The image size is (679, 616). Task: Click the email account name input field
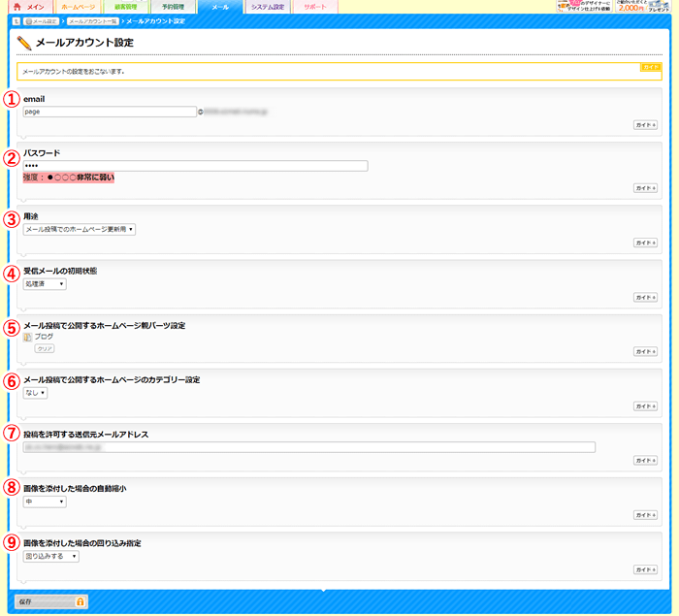tap(110, 112)
